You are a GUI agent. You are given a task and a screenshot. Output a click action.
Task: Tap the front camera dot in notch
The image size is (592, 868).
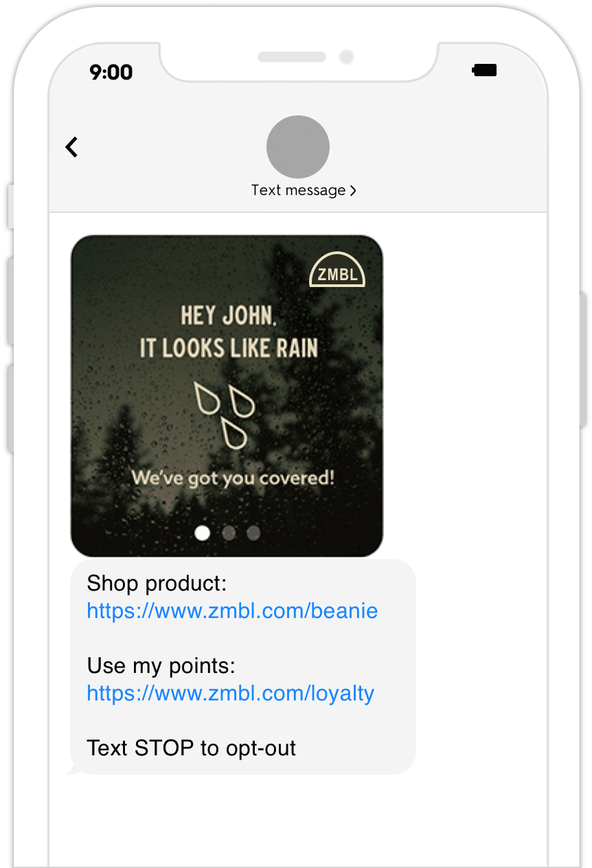point(347,56)
